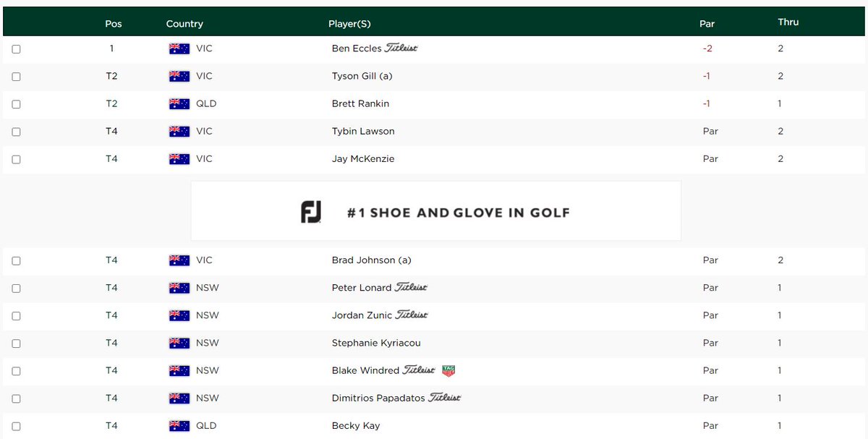This screenshot has width=868, height=439.
Task: Click the -2 score for Ben Eccles
Action: (707, 48)
